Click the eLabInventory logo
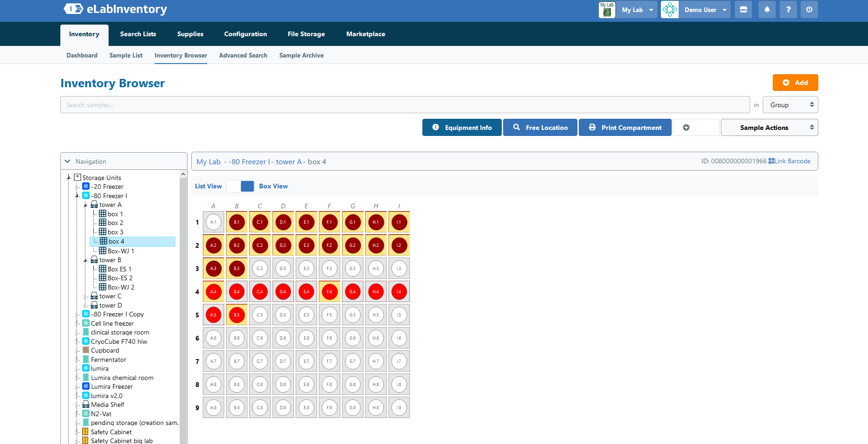The image size is (868, 444). tap(116, 9)
